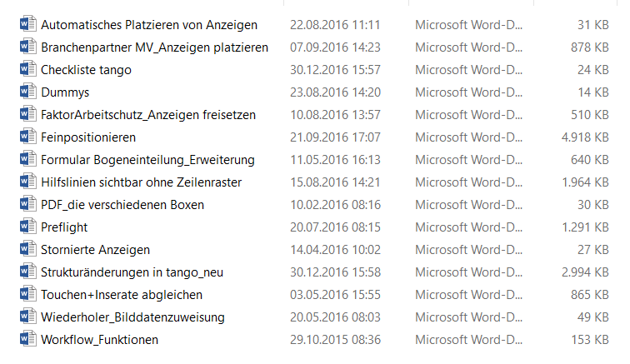Click date 21.09.2016 17:07 of Feinpositionieren
Image resolution: width=630 pixels, height=364 pixels.
click(x=335, y=137)
